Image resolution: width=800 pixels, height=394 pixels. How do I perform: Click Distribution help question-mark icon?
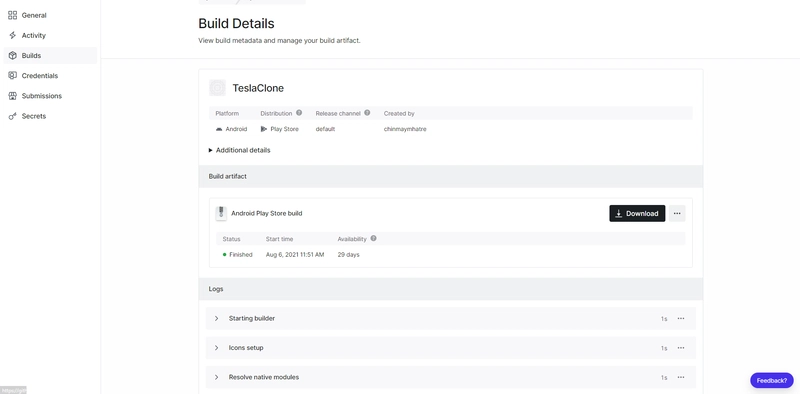point(299,113)
